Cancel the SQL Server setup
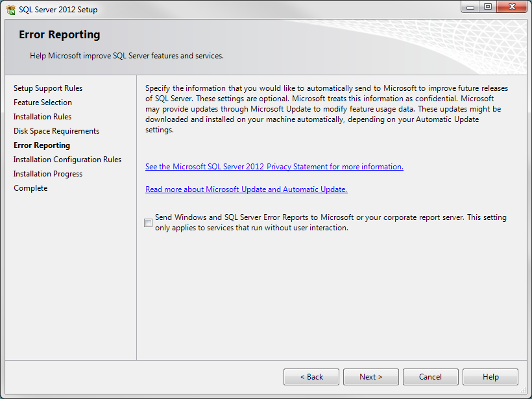Viewport: 532px width, 399px height. pos(431,377)
